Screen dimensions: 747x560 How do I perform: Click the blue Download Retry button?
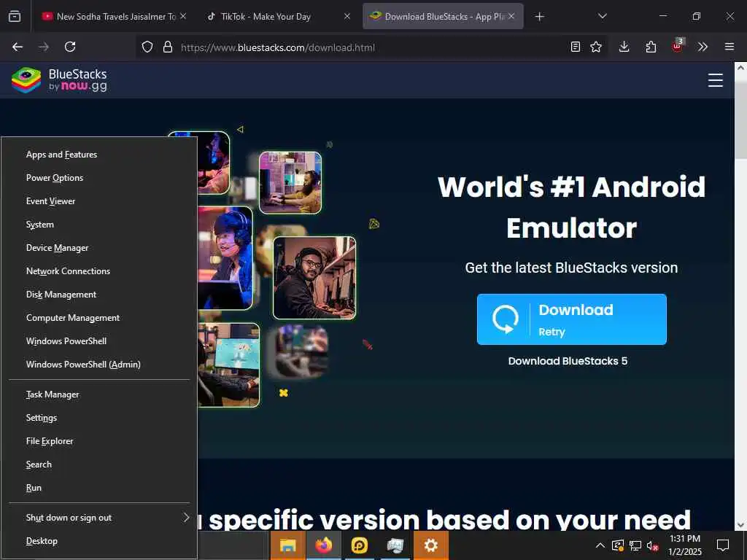[572, 319]
